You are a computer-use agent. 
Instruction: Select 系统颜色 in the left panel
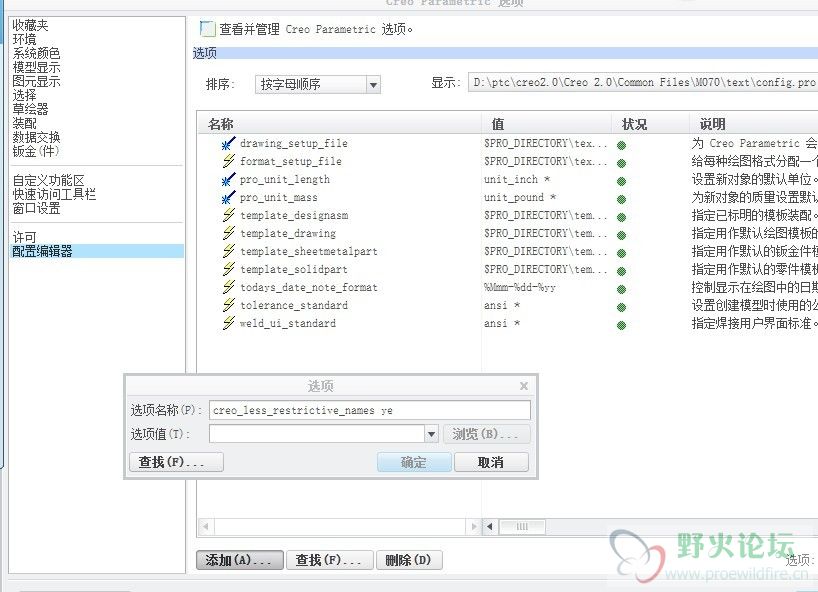(37, 53)
